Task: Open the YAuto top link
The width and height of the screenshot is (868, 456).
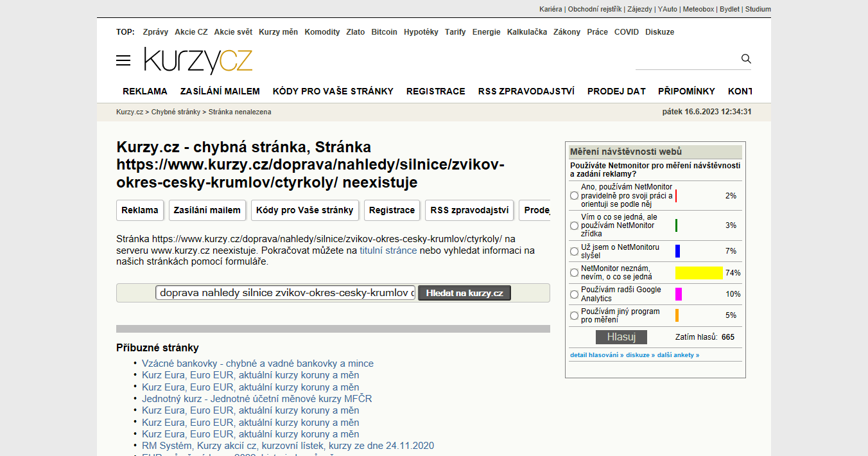Action: coord(668,9)
